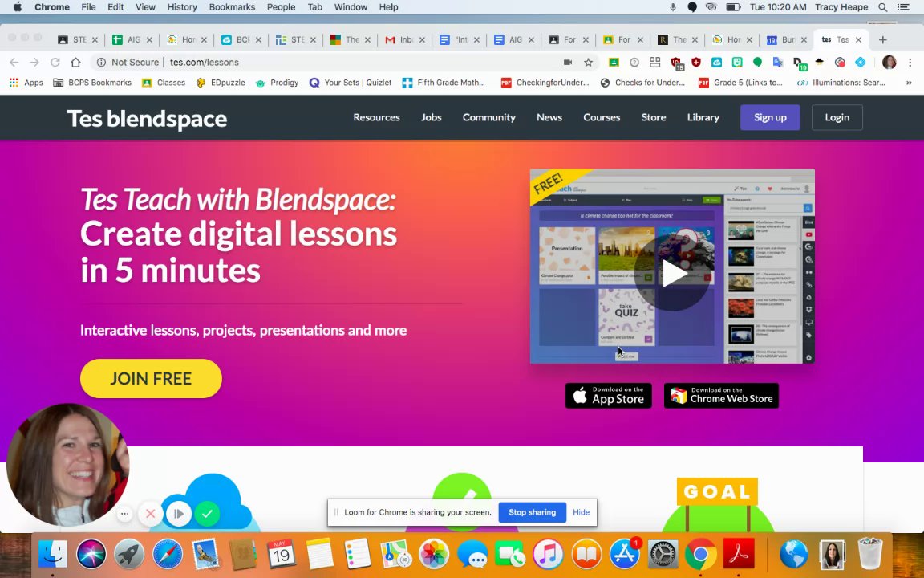The image size is (924, 578).
Task: Open the Apps bookmark shortcut
Action: pyautogui.click(x=26, y=83)
